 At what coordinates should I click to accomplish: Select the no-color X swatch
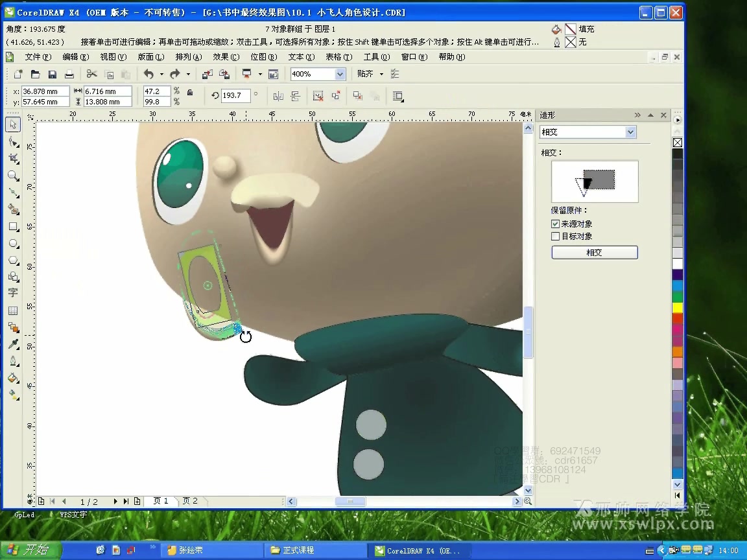click(x=678, y=143)
